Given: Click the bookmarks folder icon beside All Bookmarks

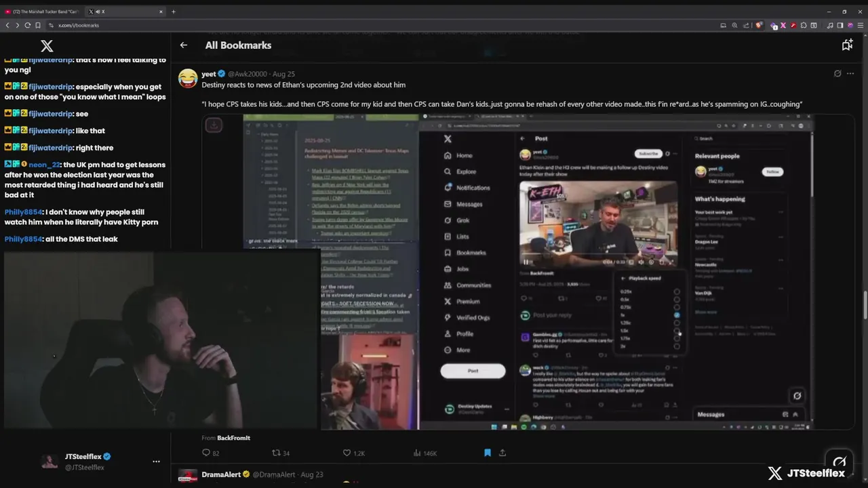Looking at the screenshot, I should [847, 45].
